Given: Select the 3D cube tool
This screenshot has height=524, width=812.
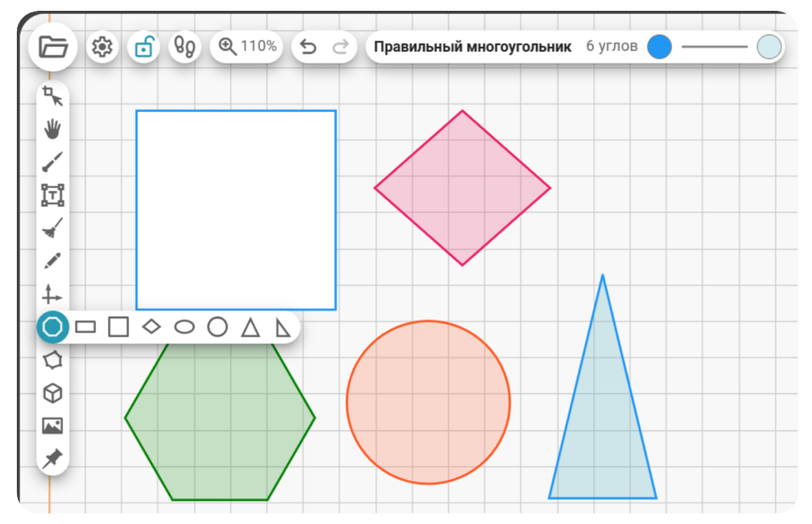Looking at the screenshot, I should click(x=53, y=394).
